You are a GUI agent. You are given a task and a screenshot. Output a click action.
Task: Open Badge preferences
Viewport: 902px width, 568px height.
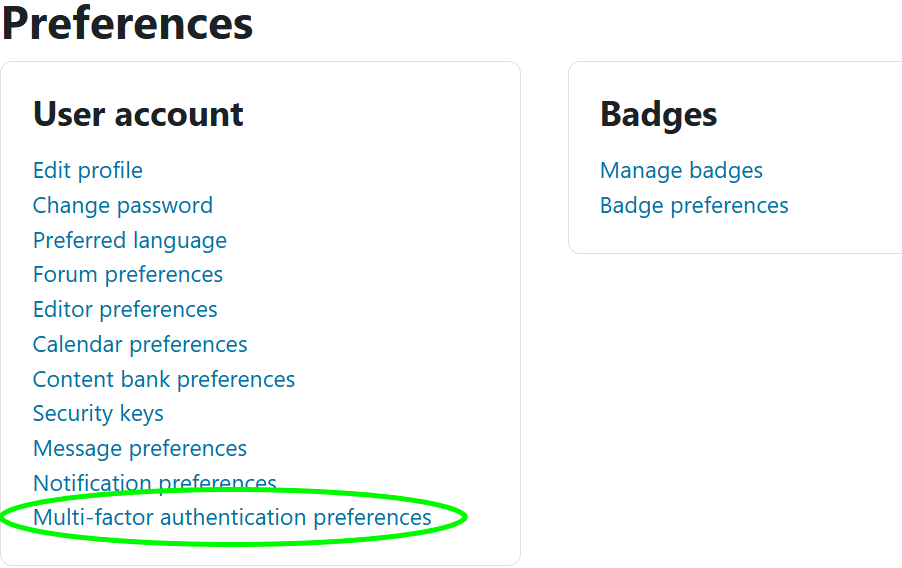pyautogui.click(x=694, y=205)
